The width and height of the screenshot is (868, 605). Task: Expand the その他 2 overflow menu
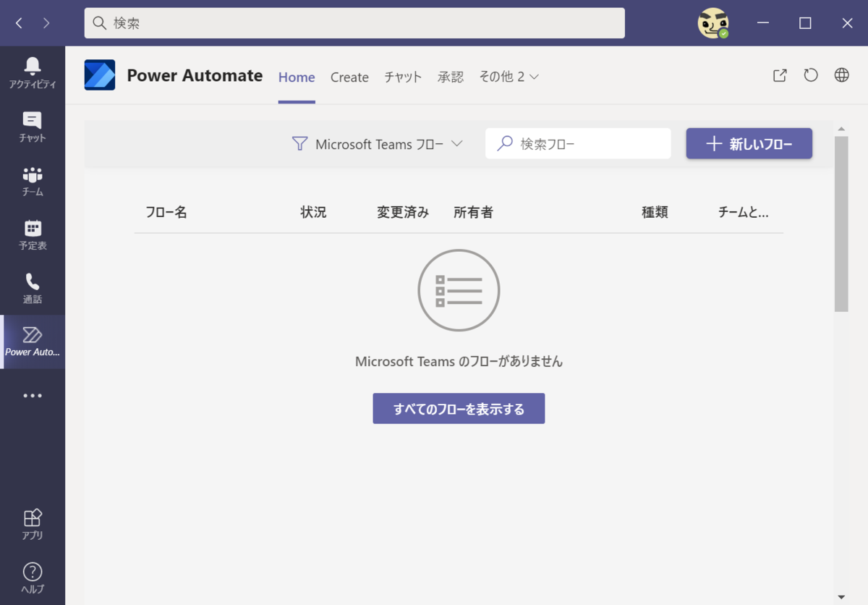(509, 77)
